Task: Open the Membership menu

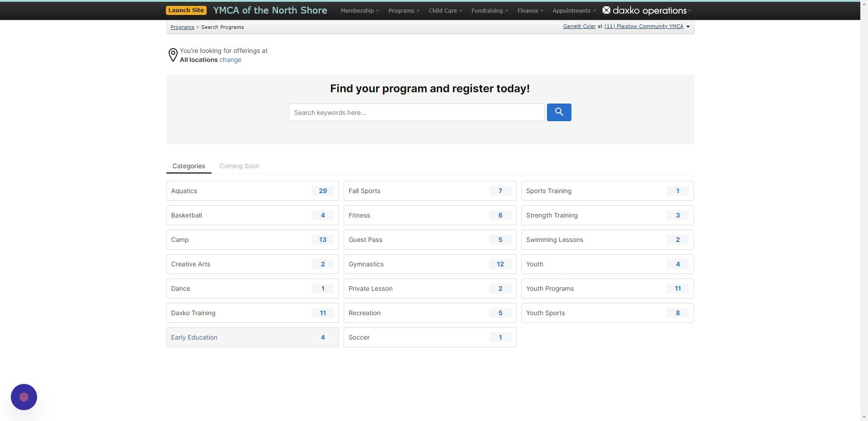Action: pos(359,10)
